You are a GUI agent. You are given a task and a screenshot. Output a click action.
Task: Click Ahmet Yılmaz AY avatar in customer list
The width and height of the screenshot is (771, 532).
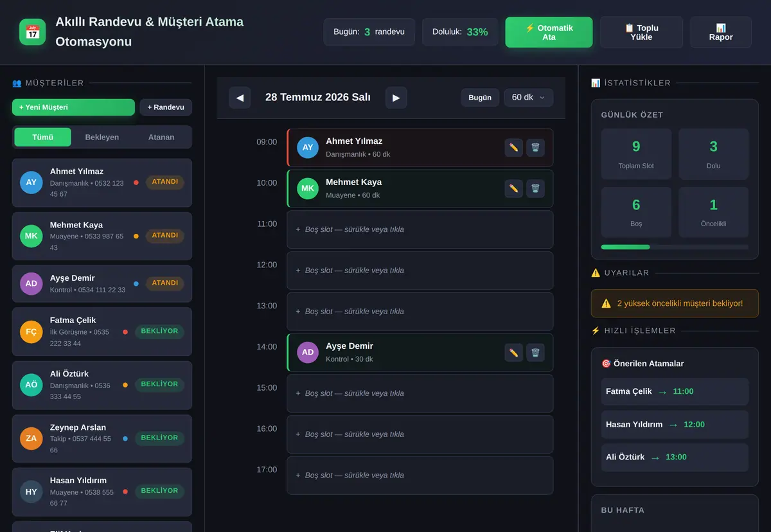click(x=31, y=182)
